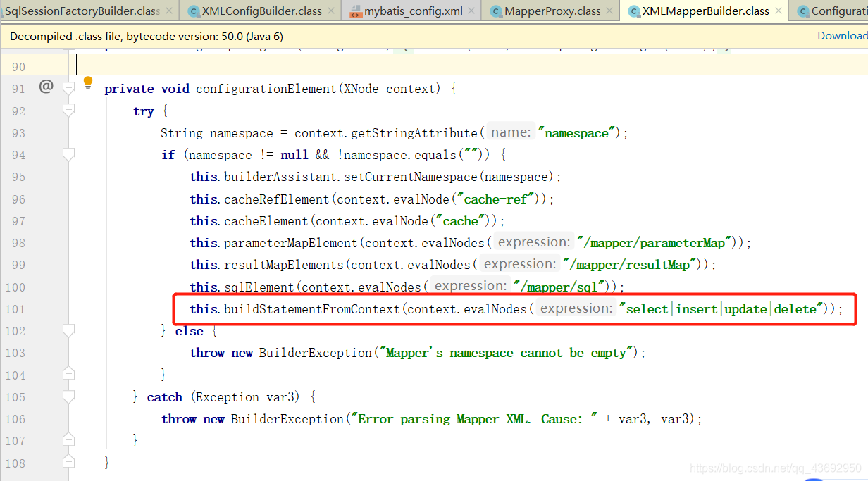Click the @ gutter icon on line 91
This screenshot has width=868, height=481.
pos(46,87)
